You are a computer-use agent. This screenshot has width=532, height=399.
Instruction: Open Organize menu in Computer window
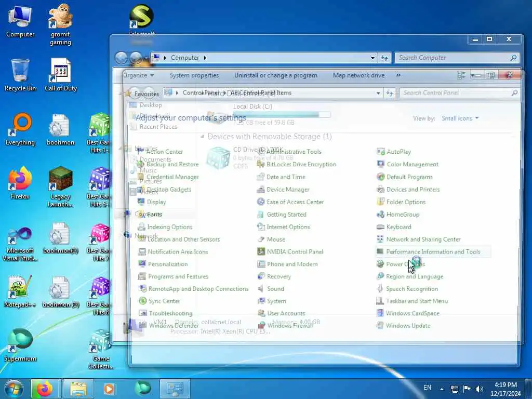point(138,75)
